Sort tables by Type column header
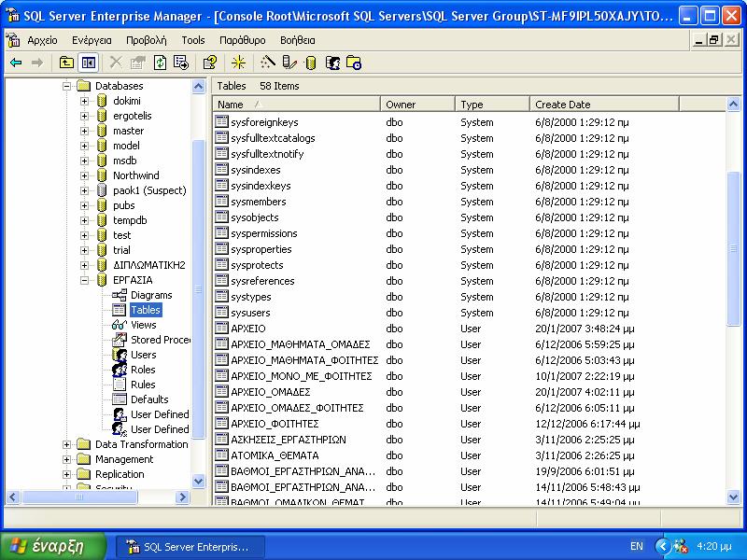Image resolution: width=747 pixels, height=560 pixels. point(492,105)
